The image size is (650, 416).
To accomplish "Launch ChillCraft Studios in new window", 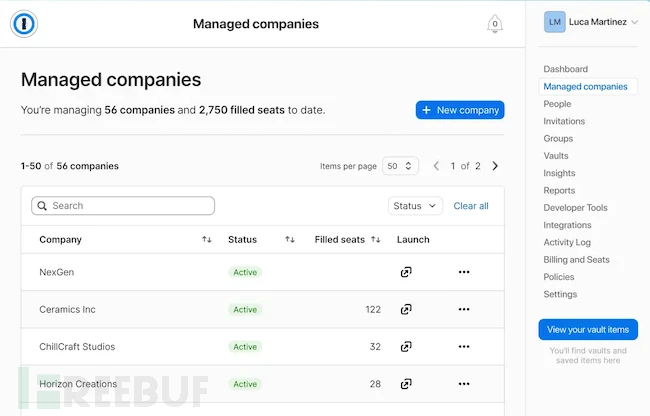I will point(406,347).
